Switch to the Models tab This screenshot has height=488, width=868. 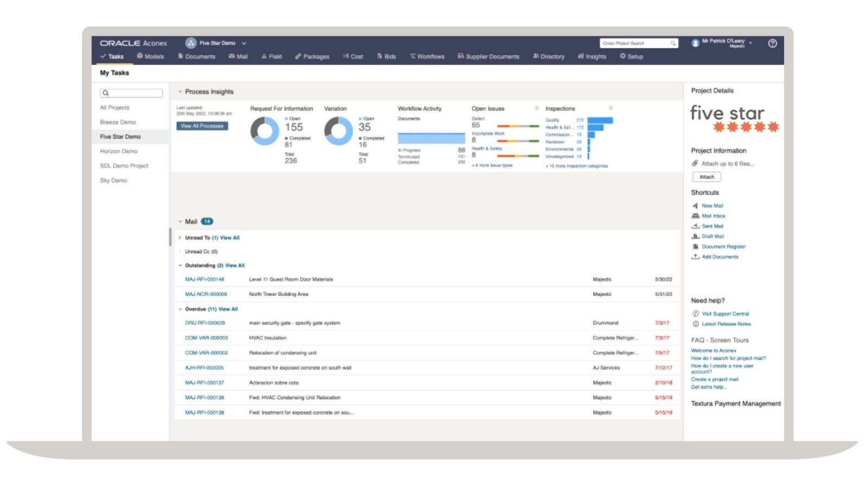(152, 56)
